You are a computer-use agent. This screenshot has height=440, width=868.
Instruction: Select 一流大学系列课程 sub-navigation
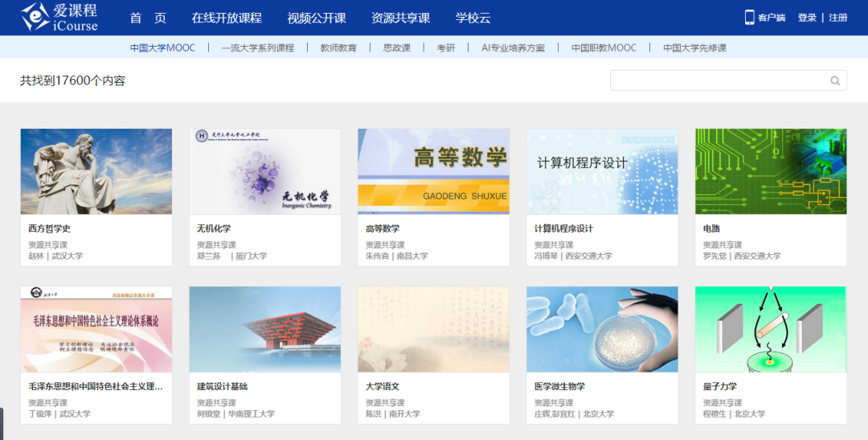click(x=257, y=47)
